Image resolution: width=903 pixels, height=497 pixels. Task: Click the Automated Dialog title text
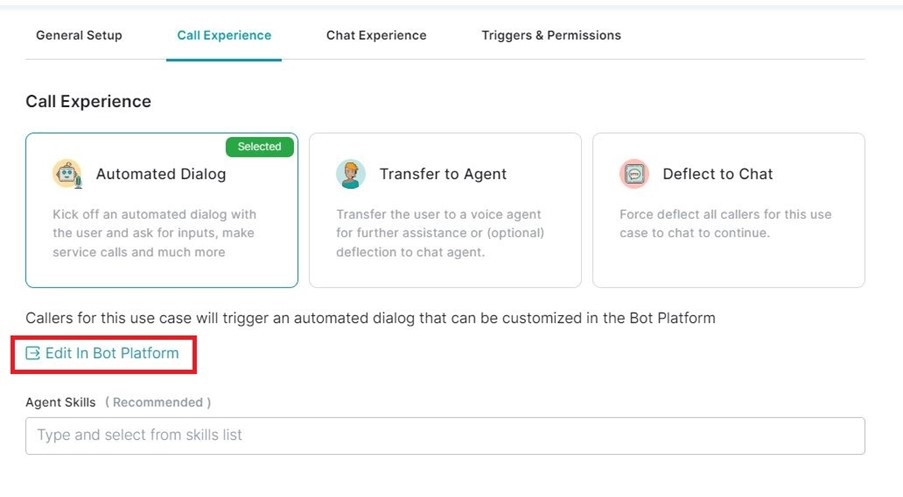pyautogui.click(x=161, y=174)
